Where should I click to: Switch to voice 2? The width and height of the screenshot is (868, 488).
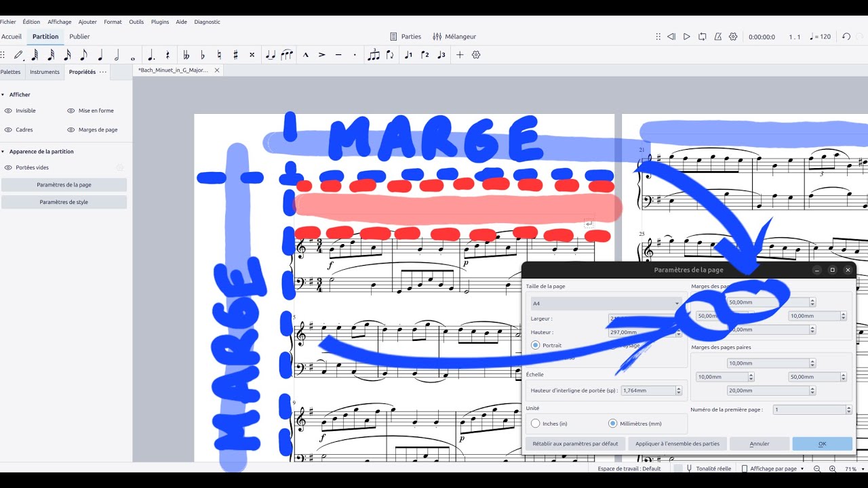425,55
